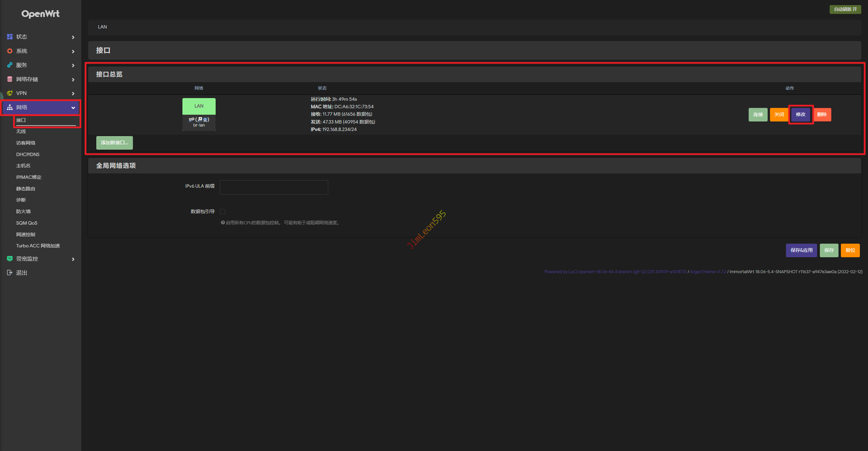Screen dimensions: 868x451
Task: Click the 添加新接口 button
Action: (x=114, y=143)
